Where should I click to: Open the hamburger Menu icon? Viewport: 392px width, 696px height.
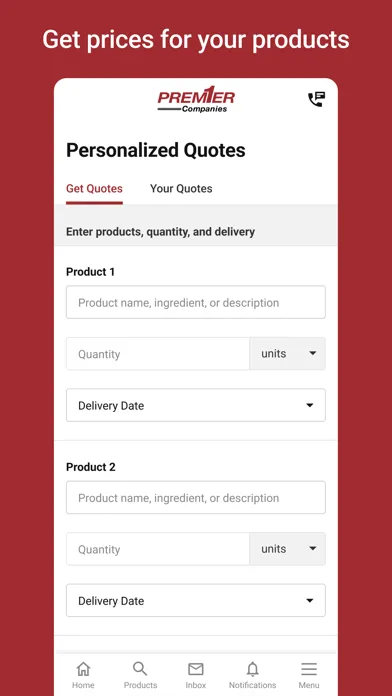click(309, 669)
